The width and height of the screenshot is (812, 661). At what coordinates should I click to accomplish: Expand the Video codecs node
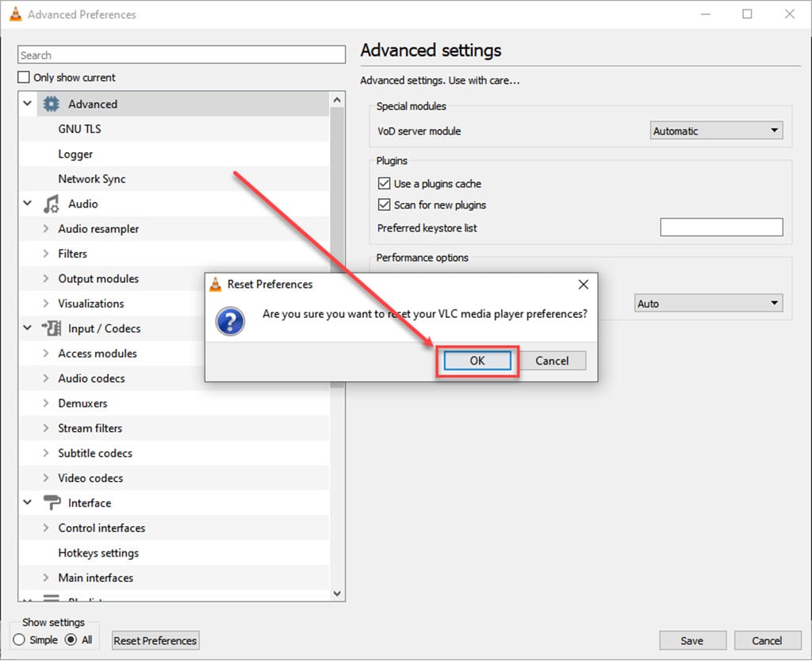click(46, 478)
